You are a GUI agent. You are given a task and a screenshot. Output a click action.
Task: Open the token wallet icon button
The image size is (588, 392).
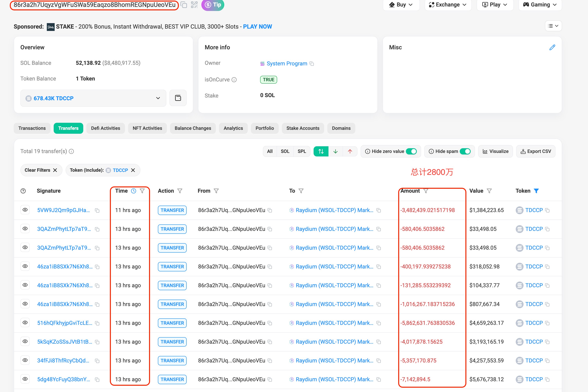coord(178,98)
